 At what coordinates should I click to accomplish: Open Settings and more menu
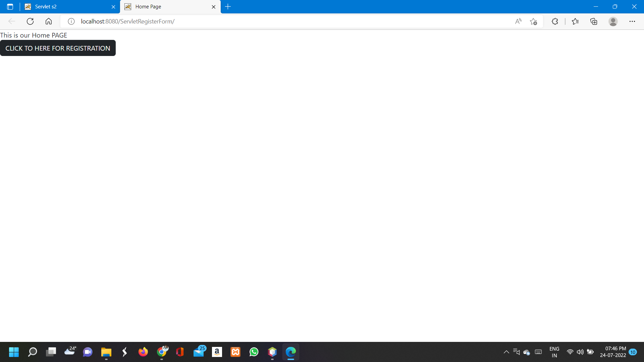pyautogui.click(x=632, y=21)
